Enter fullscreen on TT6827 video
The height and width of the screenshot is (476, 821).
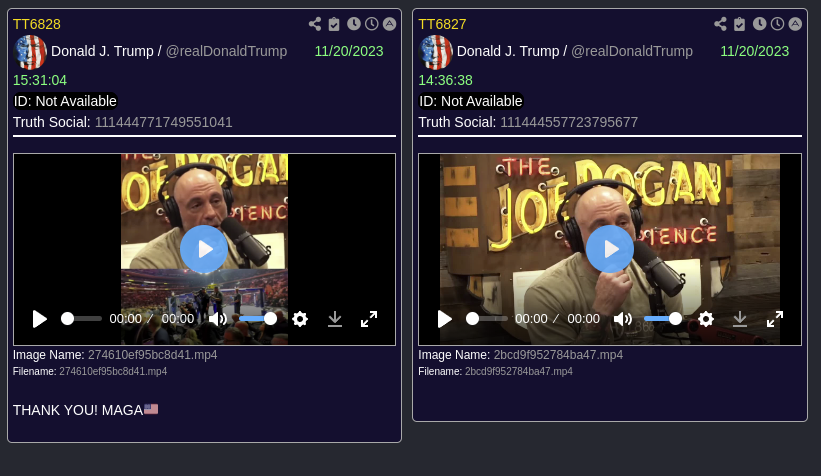click(x=775, y=319)
